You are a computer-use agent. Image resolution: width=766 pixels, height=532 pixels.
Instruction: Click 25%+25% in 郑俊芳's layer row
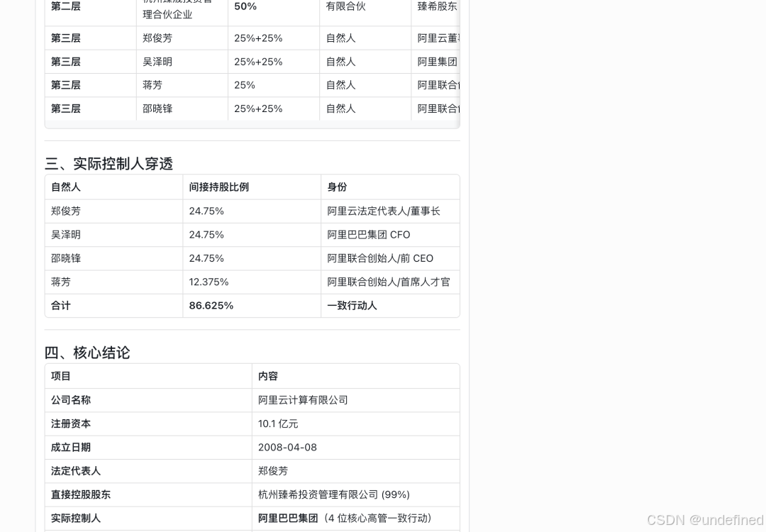tap(258, 38)
